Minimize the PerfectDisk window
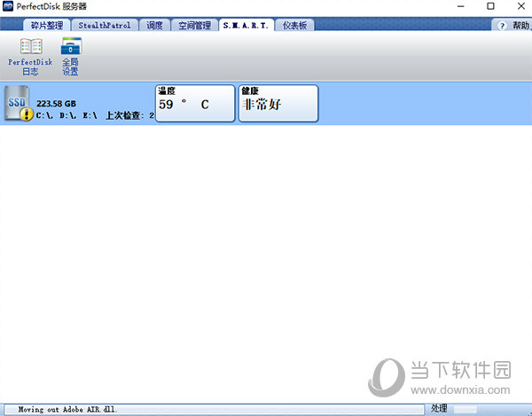 pyautogui.click(x=460, y=6)
